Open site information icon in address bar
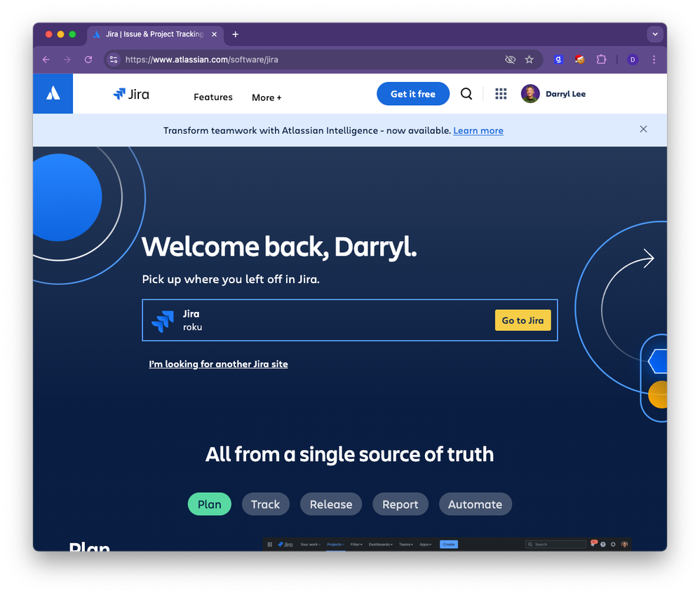 (x=114, y=60)
